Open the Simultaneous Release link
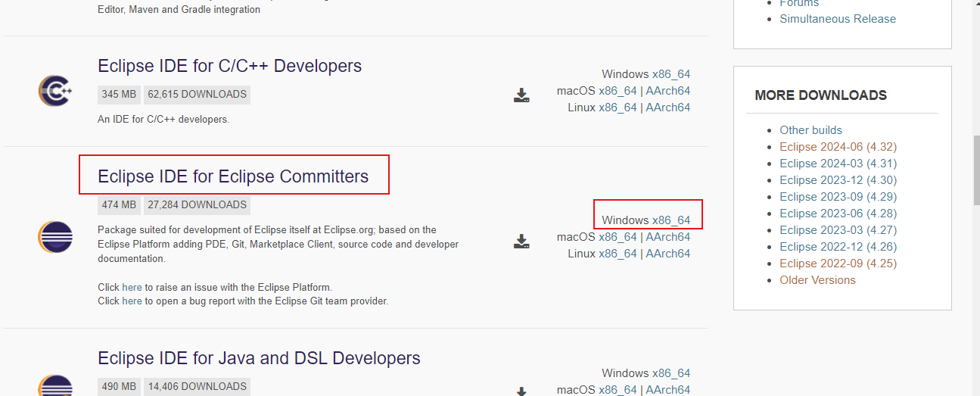This screenshot has width=980, height=396. coord(838,19)
